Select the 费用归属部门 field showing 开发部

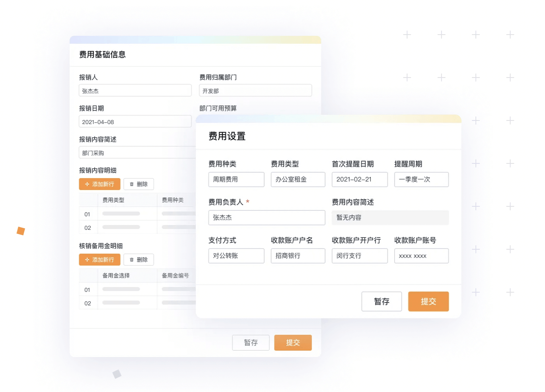tap(255, 91)
